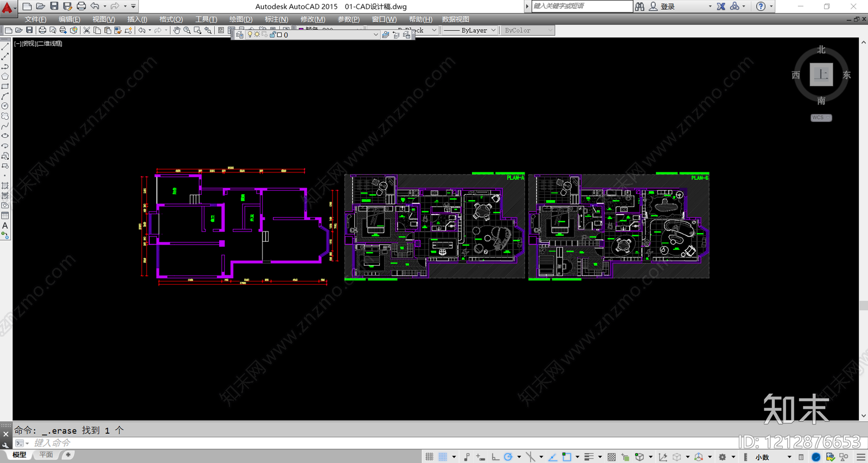Select the Revision Cloud tool
Image resolution: width=868 pixels, height=463 pixels.
[5, 116]
